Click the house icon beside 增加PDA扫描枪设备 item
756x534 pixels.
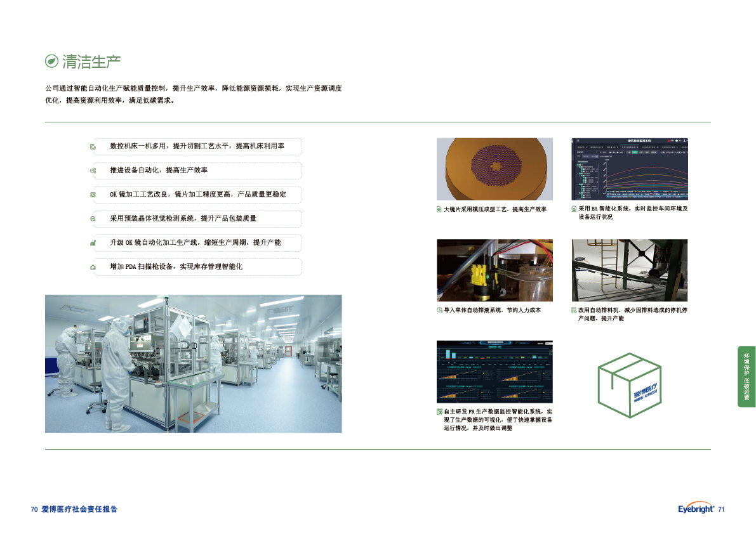tap(93, 267)
